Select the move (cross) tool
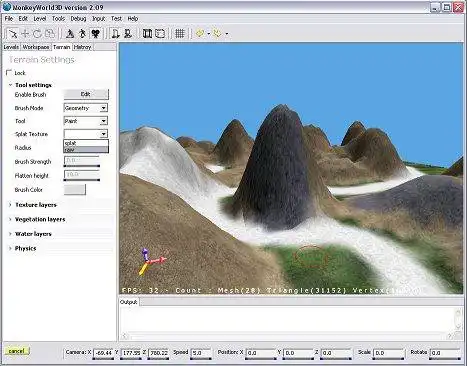 click(25, 33)
